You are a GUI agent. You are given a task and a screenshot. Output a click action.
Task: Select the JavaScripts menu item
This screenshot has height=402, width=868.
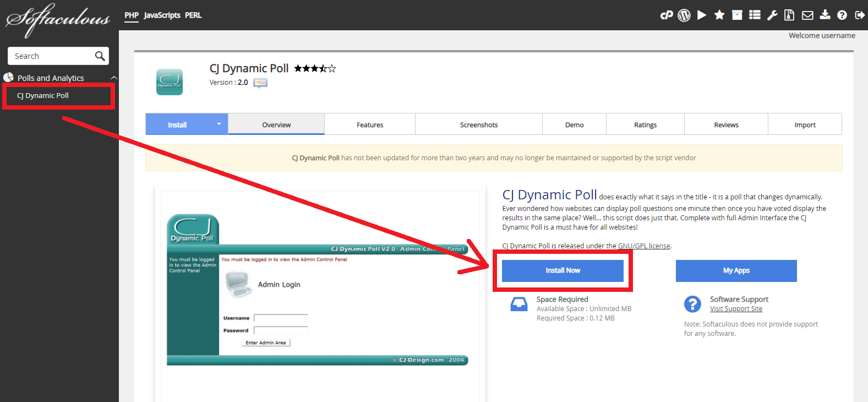(162, 15)
